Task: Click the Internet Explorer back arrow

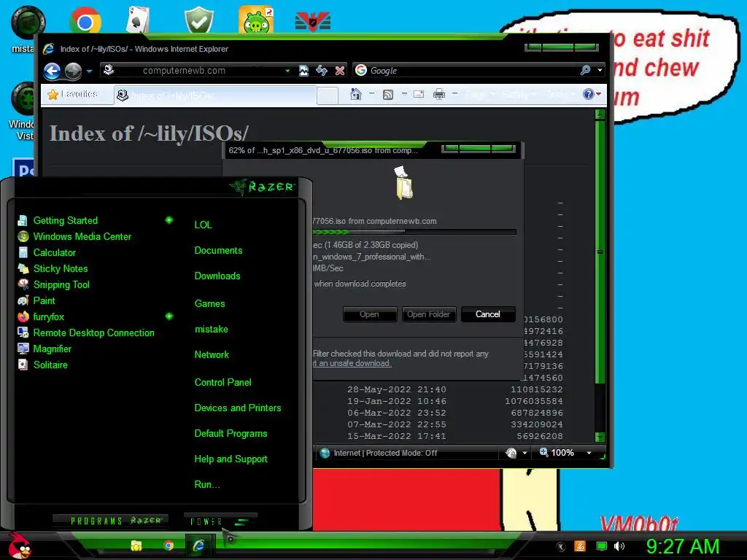Action: [x=52, y=71]
